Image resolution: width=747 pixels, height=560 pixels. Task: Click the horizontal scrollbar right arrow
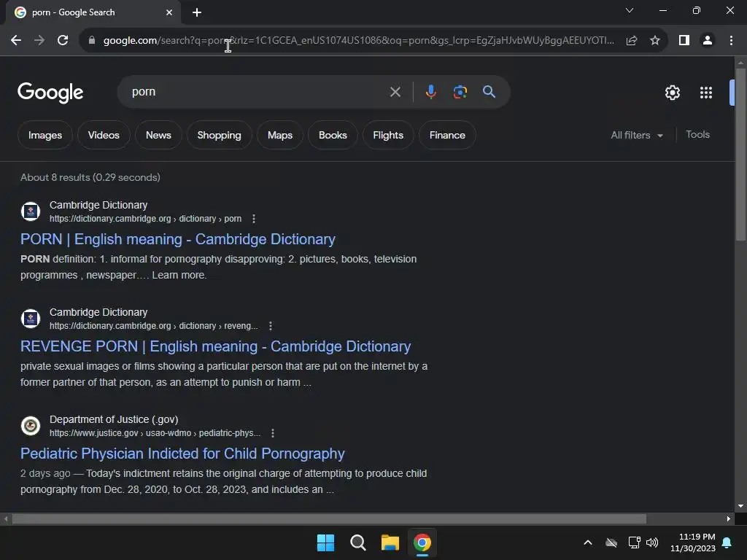pos(729,518)
